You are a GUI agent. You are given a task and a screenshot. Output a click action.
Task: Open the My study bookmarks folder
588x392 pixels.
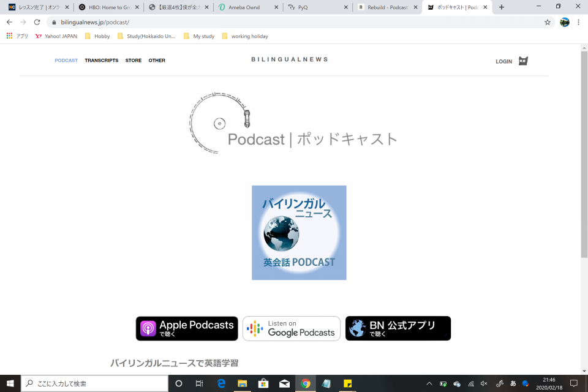tap(199, 36)
